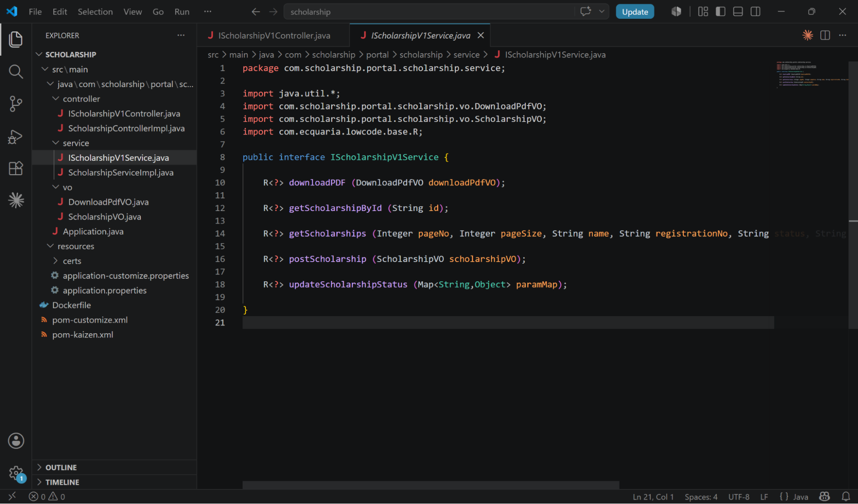Open the Manage settings gear
The height and width of the screenshot is (504, 858).
pyautogui.click(x=16, y=473)
